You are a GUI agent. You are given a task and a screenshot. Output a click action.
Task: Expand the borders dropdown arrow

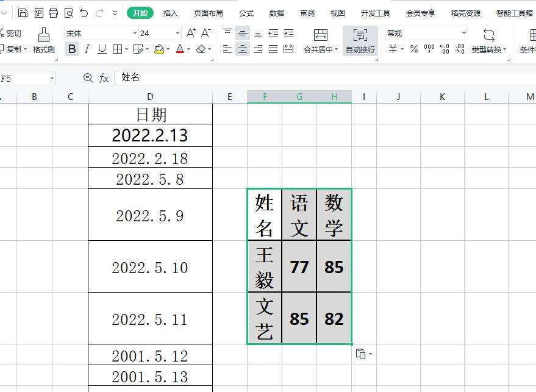click(126, 49)
